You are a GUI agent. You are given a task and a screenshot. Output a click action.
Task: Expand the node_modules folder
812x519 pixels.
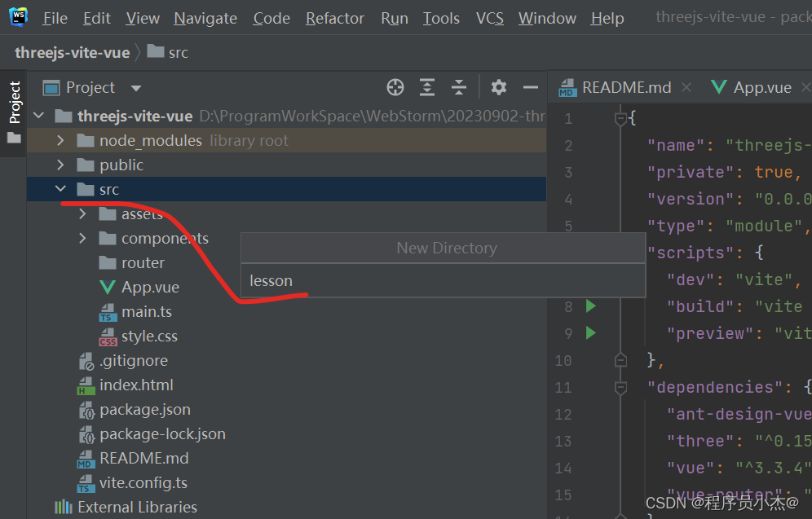[60, 140]
